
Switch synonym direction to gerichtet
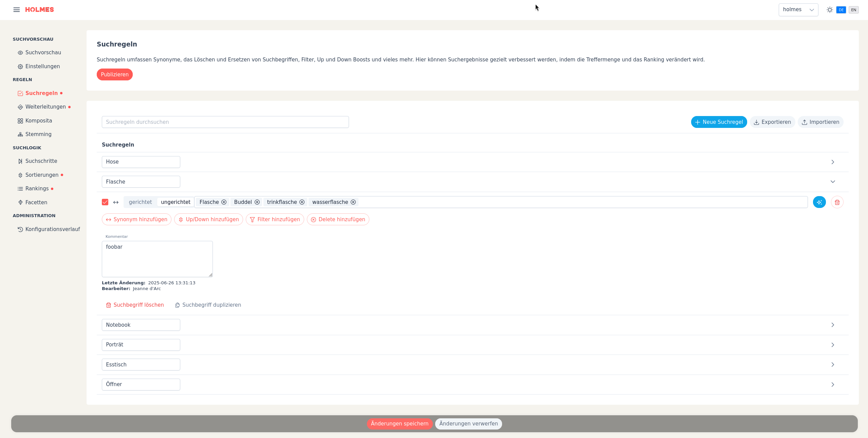coord(140,202)
